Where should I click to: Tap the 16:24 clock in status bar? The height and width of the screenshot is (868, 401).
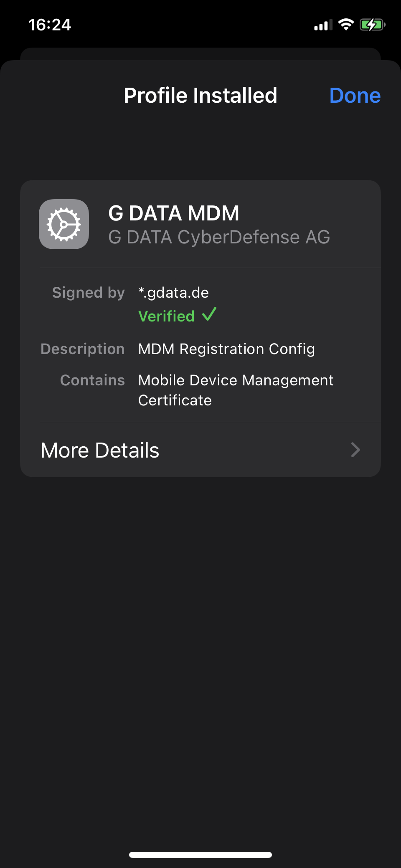coord(50,25)
